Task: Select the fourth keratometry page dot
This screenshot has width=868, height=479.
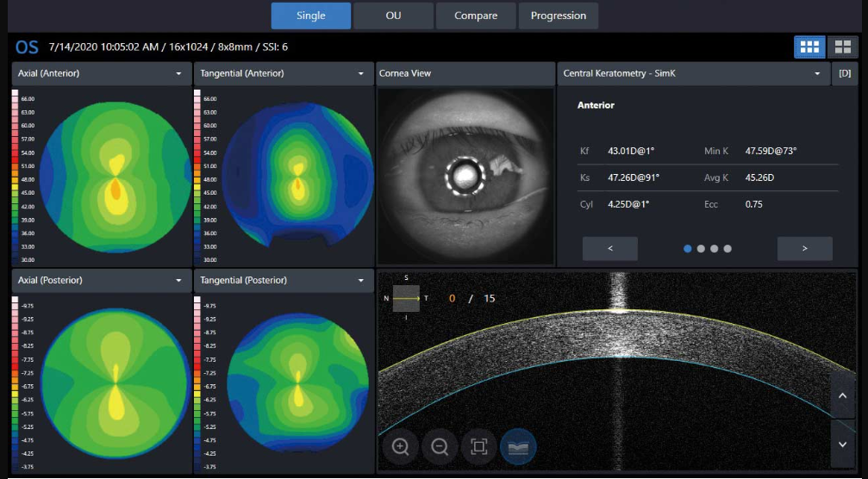Action: pyautogui.click(x=727, y=249)
